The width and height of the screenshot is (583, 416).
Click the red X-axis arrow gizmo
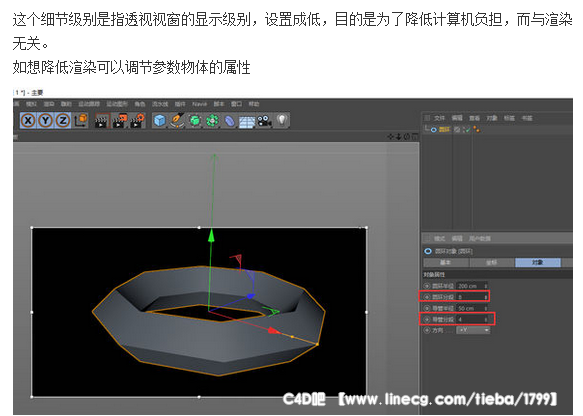coord(274,330)
